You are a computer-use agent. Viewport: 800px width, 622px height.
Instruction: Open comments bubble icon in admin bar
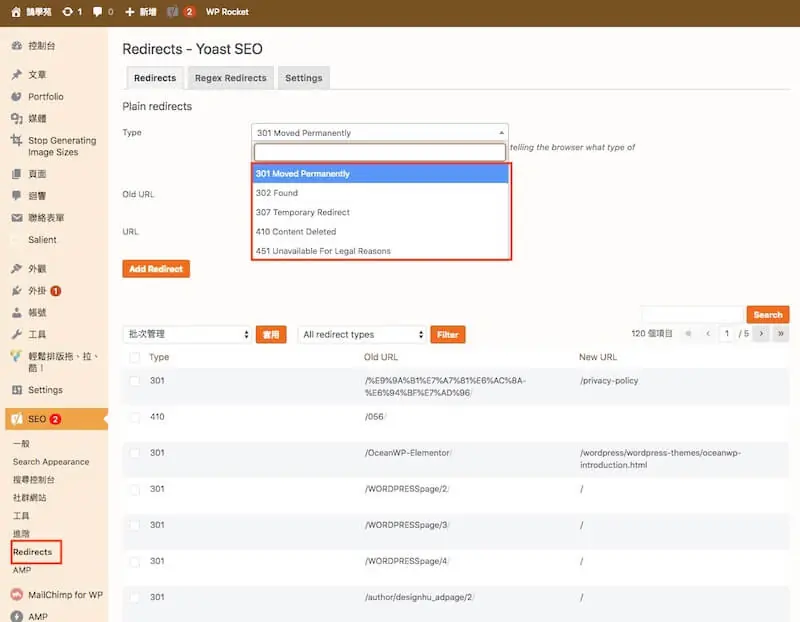point(97,12)
